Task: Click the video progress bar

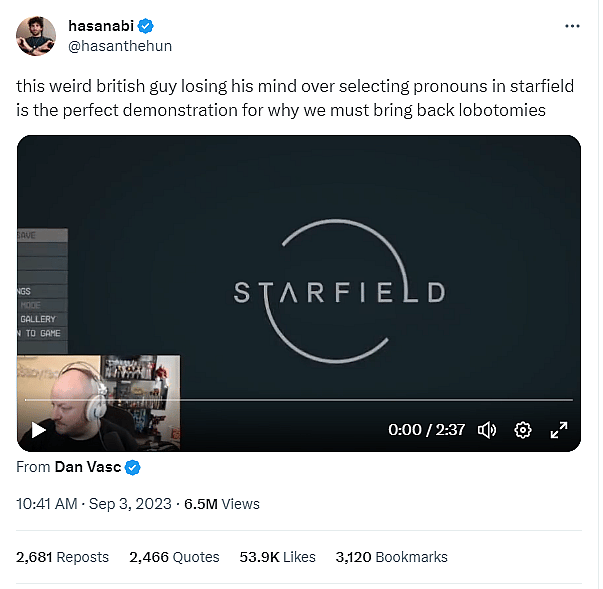Action: click(x=300, y=400)
